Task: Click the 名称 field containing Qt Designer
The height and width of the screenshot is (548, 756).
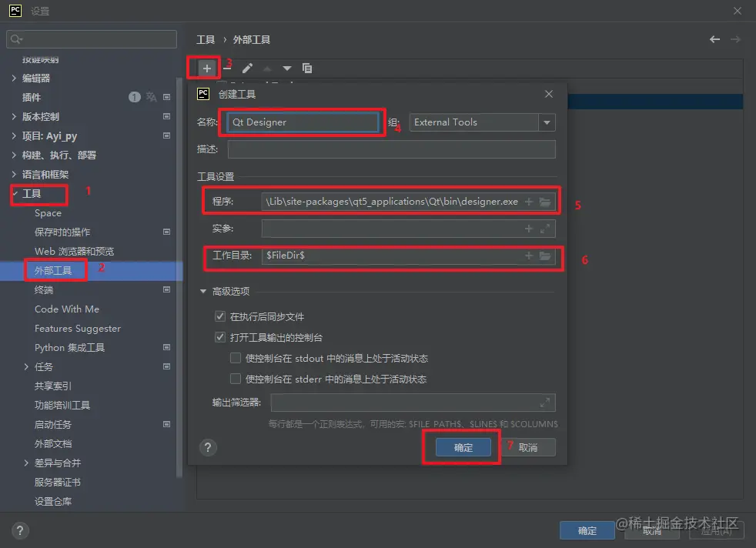Action: [x=303, y=122]
